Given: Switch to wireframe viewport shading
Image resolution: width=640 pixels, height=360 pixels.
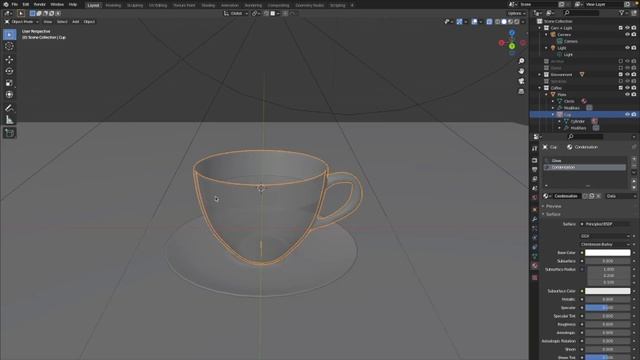Looking at the screenshot, I should coord(497,22).
